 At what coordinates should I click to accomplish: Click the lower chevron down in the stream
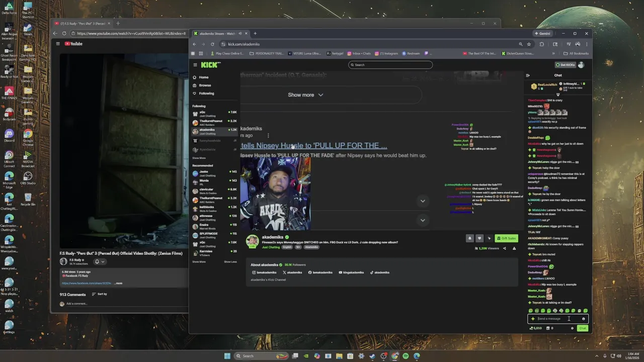point(423,220)
